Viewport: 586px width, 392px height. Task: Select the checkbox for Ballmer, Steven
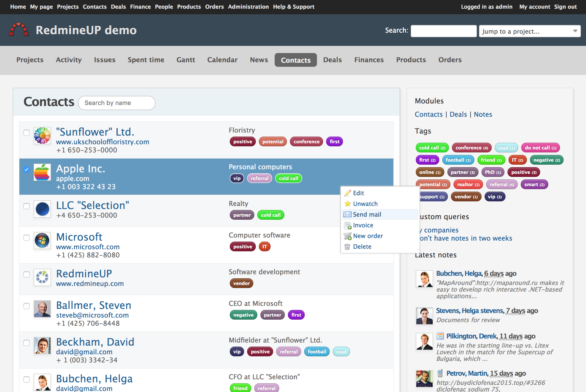click(26, 306)
